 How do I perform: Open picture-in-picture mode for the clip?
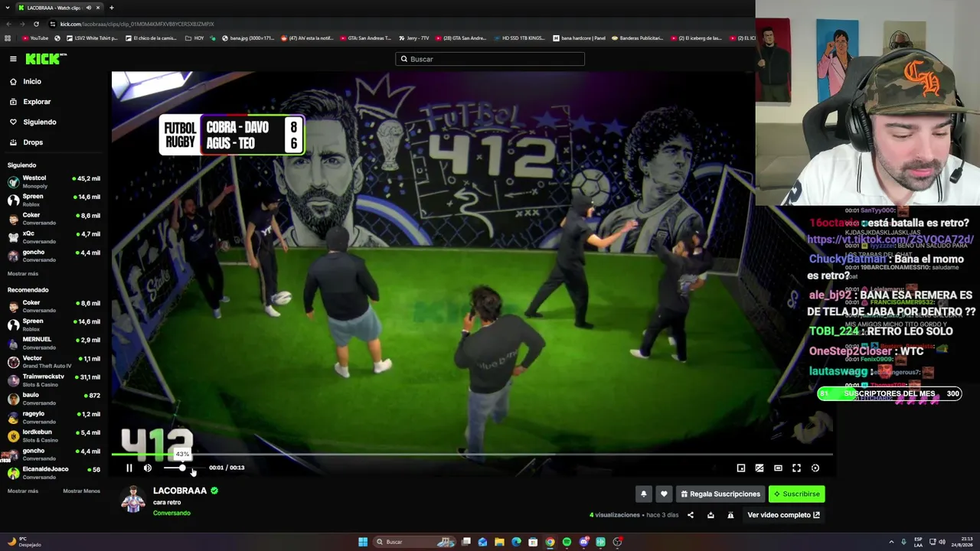(741, 468)
